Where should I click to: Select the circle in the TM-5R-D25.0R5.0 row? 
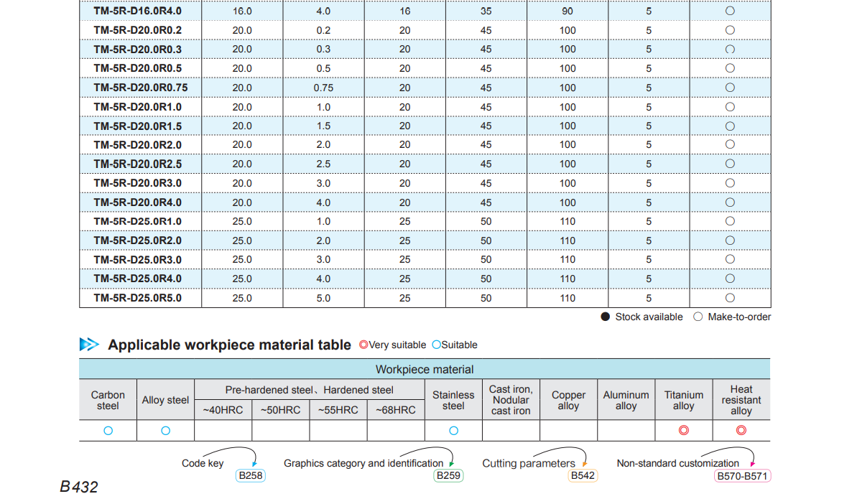[730, 298]
